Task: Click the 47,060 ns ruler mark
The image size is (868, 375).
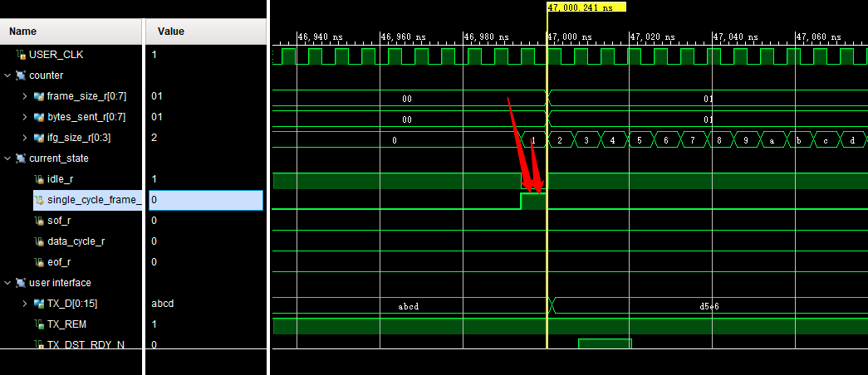Action: 819,37
